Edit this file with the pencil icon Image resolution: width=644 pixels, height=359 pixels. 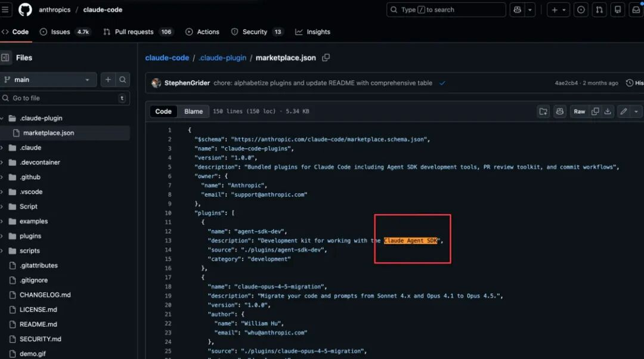pyautogui.click(x=623, y=112)
